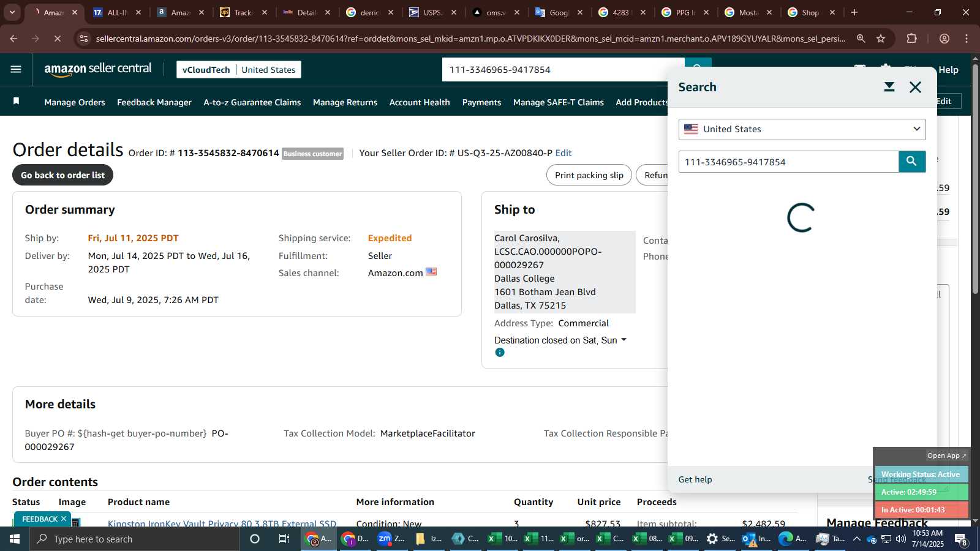Go back to previous page in browser

13,39
